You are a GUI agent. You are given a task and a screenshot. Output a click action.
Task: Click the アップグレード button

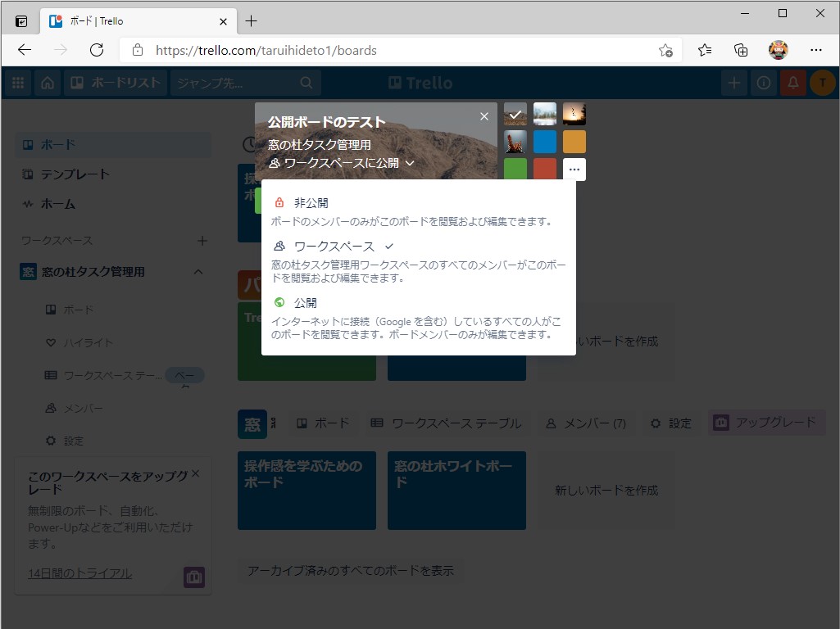click(766, 423)
